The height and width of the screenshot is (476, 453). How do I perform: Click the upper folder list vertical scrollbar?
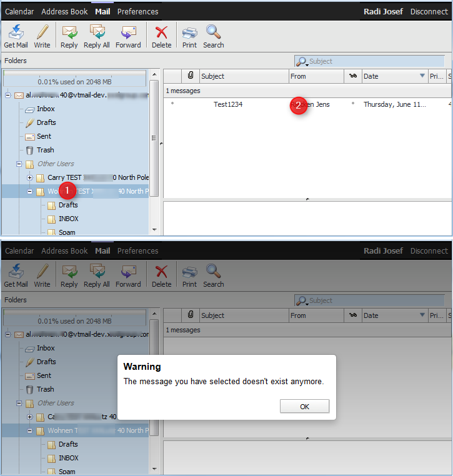pyautogui.click(x=154, y=137)
